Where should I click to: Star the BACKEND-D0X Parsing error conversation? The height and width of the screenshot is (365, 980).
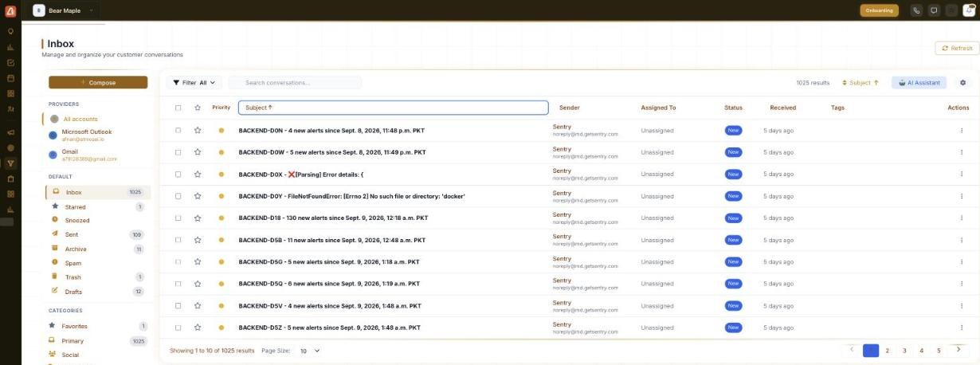pyautogui.click(x=198, y=174)
